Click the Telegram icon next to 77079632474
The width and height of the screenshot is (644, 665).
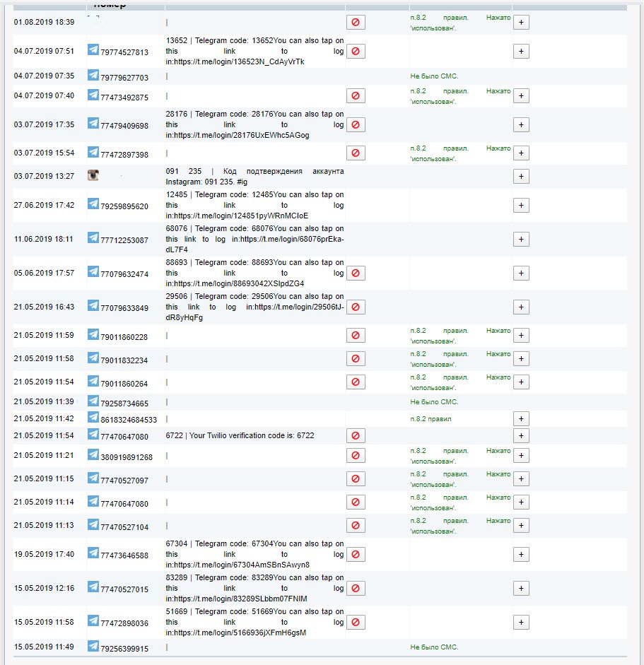tap(93, 271)
